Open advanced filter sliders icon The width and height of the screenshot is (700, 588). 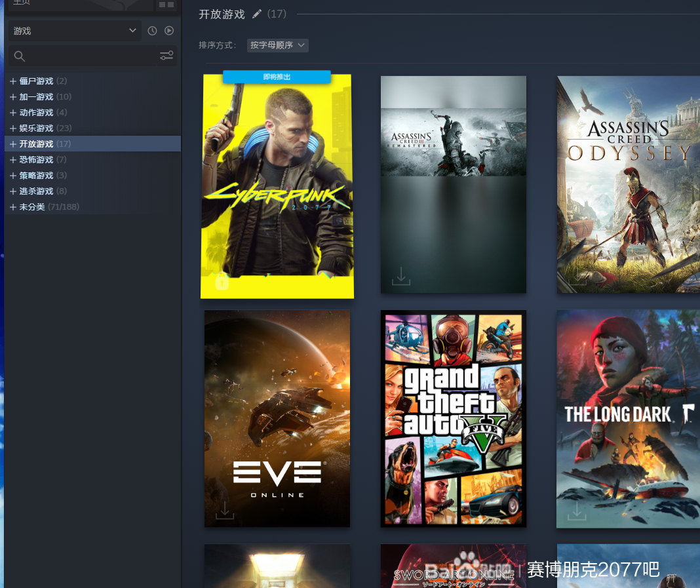(166, 56)
